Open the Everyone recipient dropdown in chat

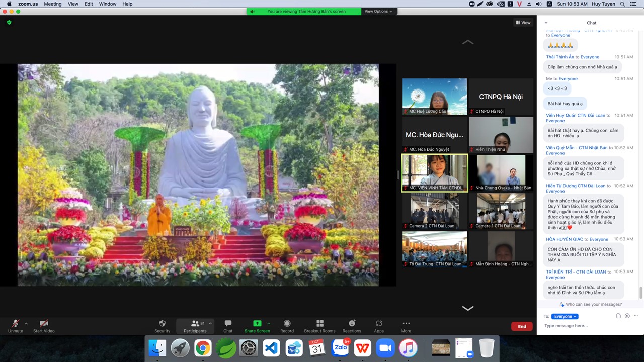coord(565,316)
